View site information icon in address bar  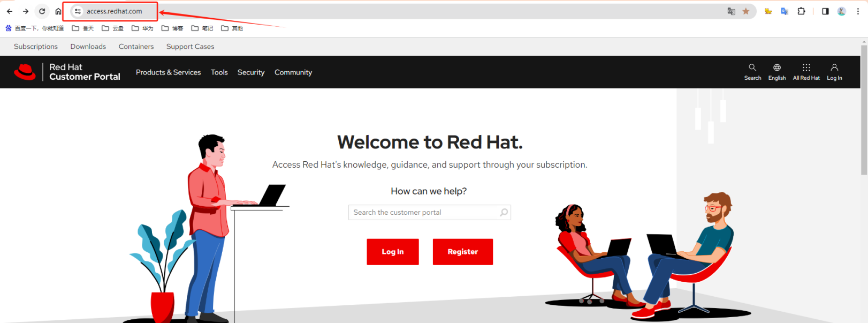78,11
